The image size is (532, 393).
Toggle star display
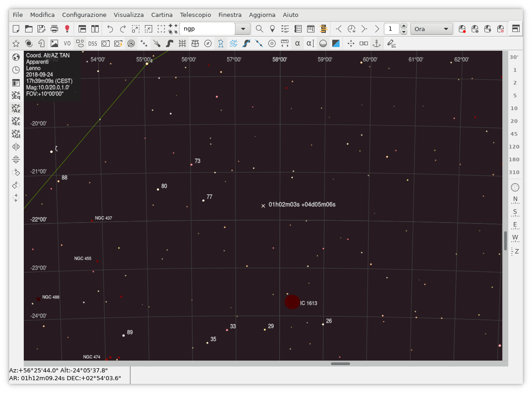(16, 43)
